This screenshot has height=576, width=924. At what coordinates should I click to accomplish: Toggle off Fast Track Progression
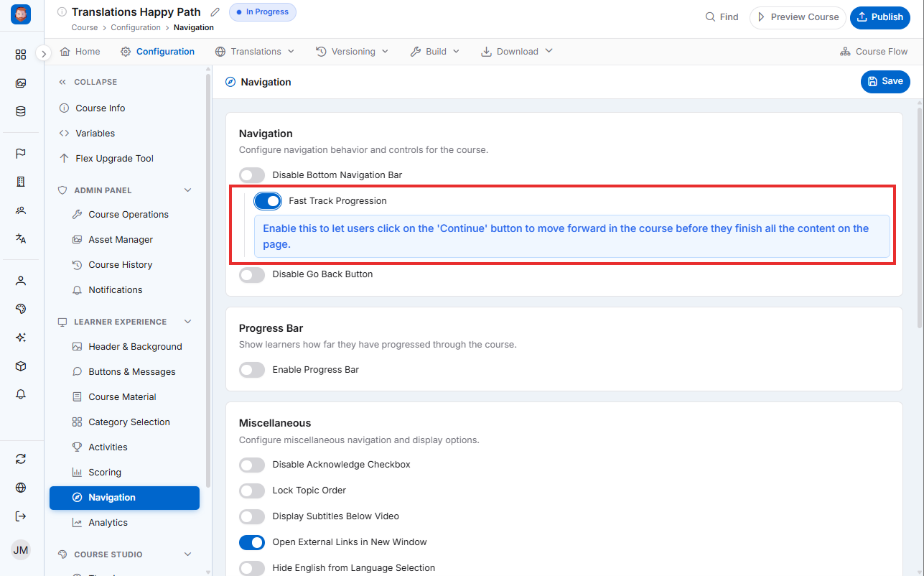(x=268, y=201)
